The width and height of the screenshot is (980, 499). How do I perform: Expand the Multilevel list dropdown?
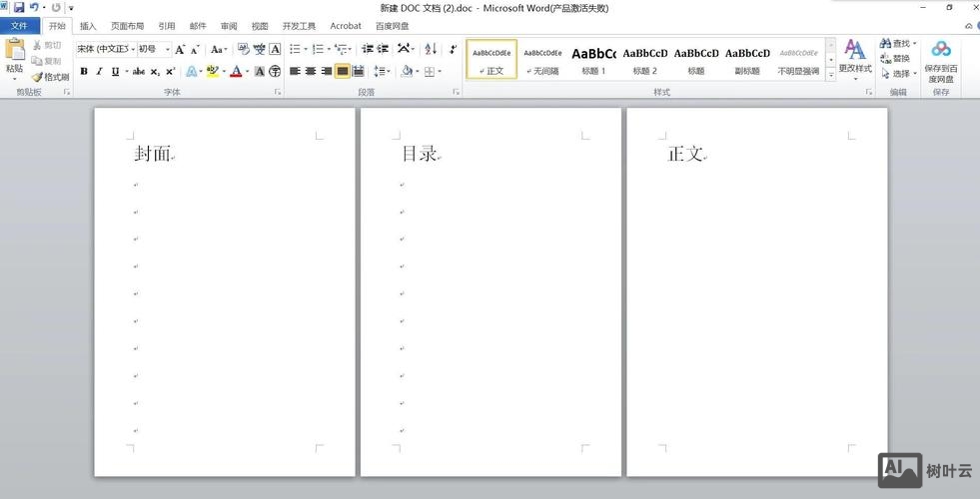[x=350, y=49]
